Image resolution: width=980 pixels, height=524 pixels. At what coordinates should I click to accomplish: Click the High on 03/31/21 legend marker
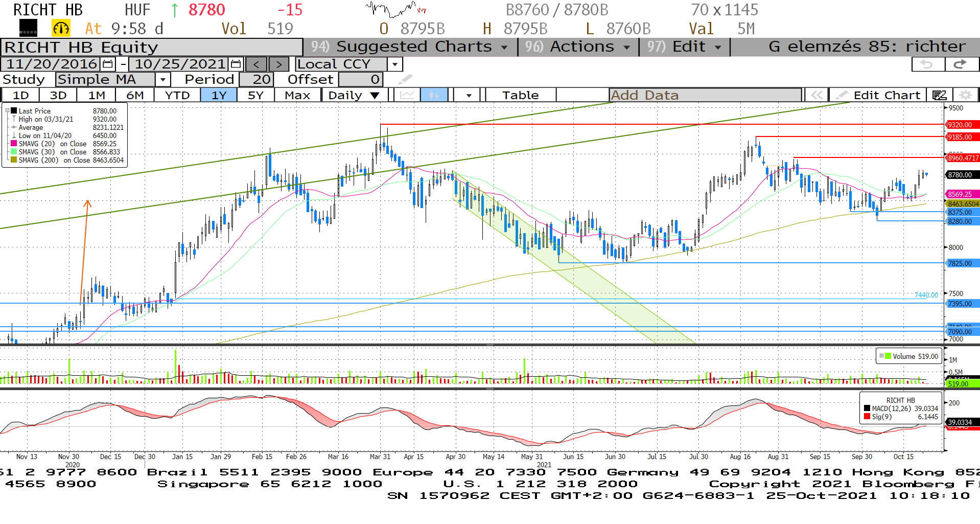pos(14,119)
